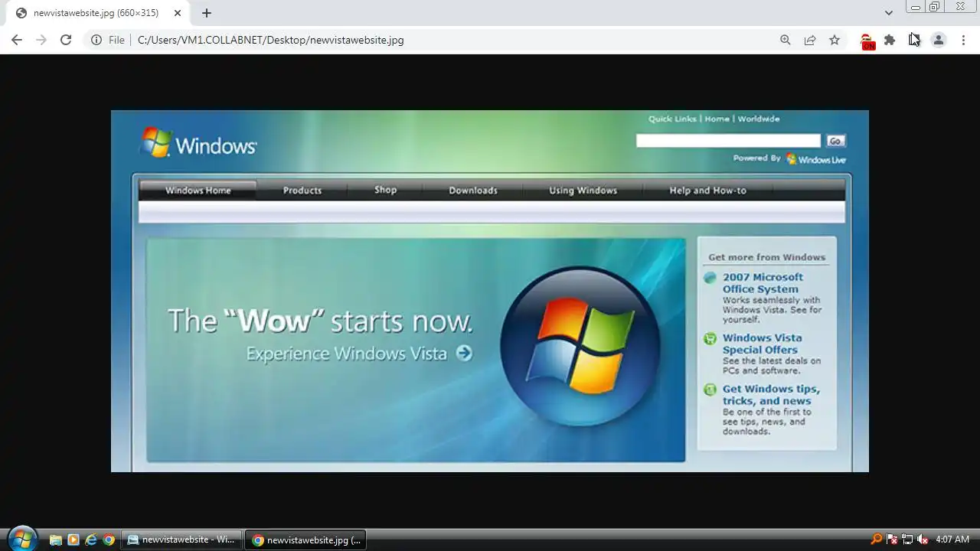Viewport: 980px width, 551px height.
Task: Switch to 'newvistawebsite - Wi...' taskbar window
Action: tap(182, 540)
